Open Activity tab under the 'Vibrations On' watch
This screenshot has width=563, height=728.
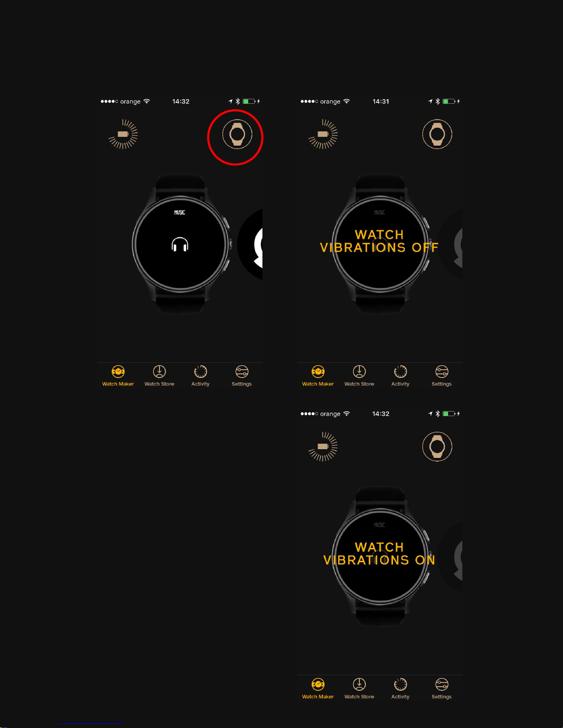pyautogui.click(x=400, y=689)
